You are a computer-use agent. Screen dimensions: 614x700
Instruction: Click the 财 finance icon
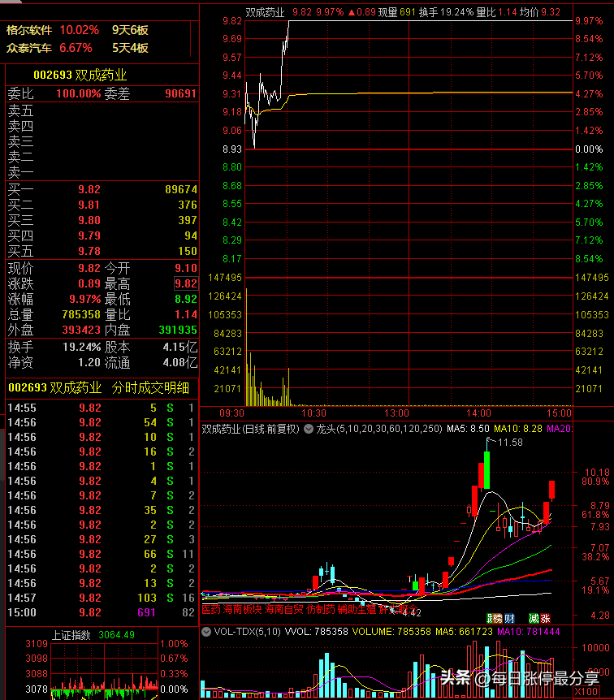click(x=509, y=618)
